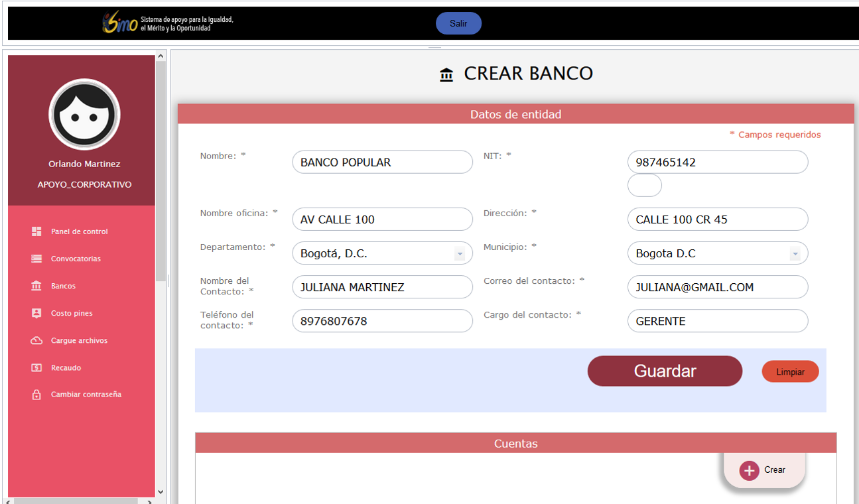Clear the form with Limpiar
Screen dimensions: 859x504
coord(790,372)
